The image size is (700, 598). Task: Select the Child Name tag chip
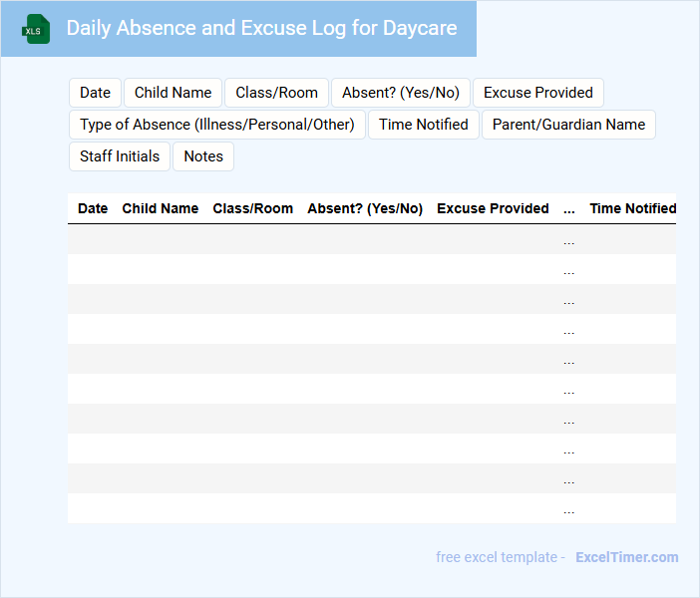click(x=173, y=93)
